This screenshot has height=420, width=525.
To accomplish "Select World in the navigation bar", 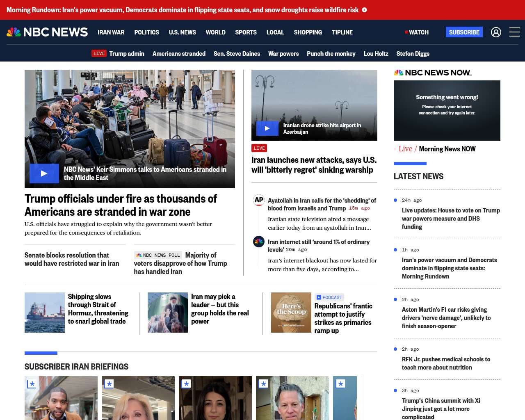I will click(216, 32).
